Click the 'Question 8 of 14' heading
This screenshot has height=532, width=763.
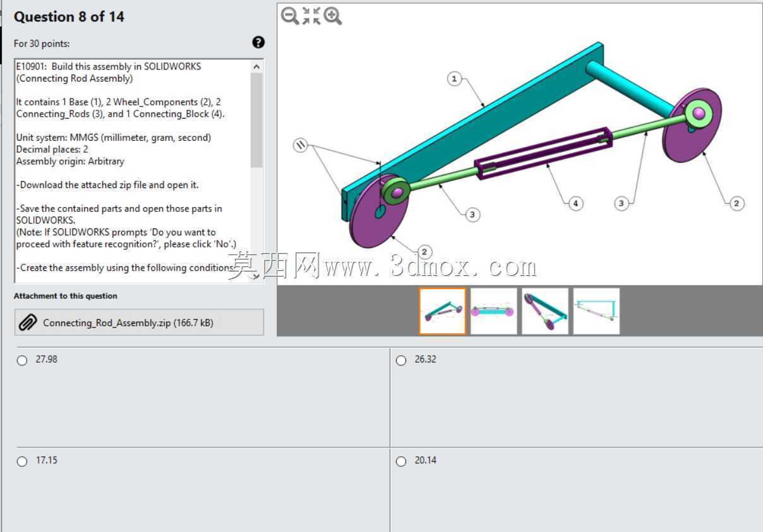click(69, 17)
